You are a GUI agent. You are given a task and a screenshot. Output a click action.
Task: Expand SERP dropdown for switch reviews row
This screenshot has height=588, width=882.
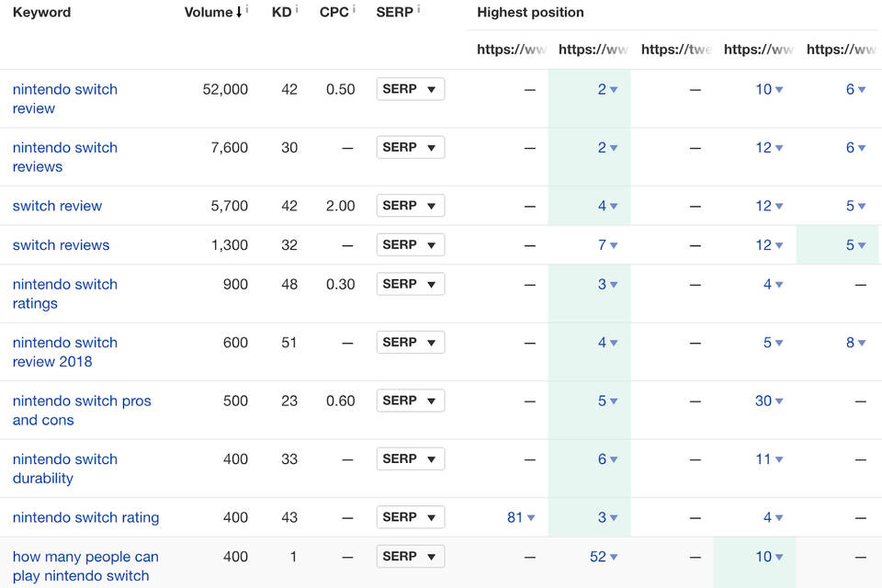click(410, 245)
